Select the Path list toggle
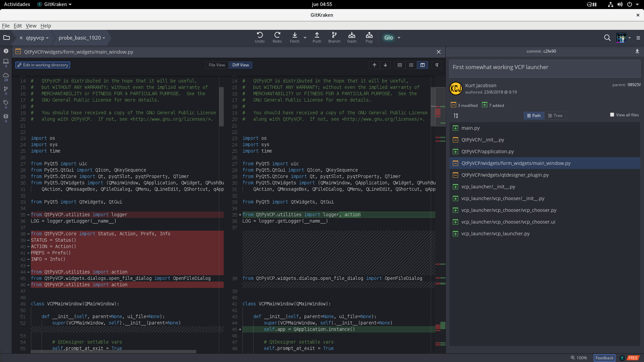This screenshot has width=644, height=362. (534, 116)
